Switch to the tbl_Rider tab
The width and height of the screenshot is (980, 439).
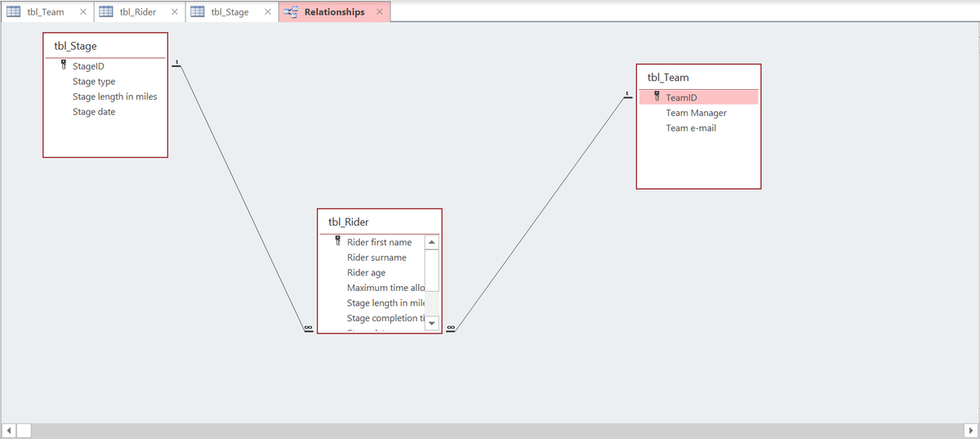point(139,12)
